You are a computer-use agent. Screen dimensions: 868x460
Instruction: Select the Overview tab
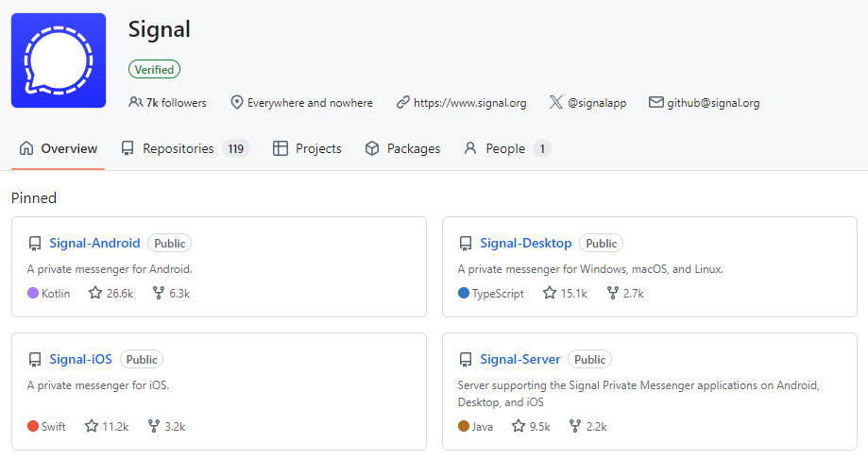click(x=59, y=148)
